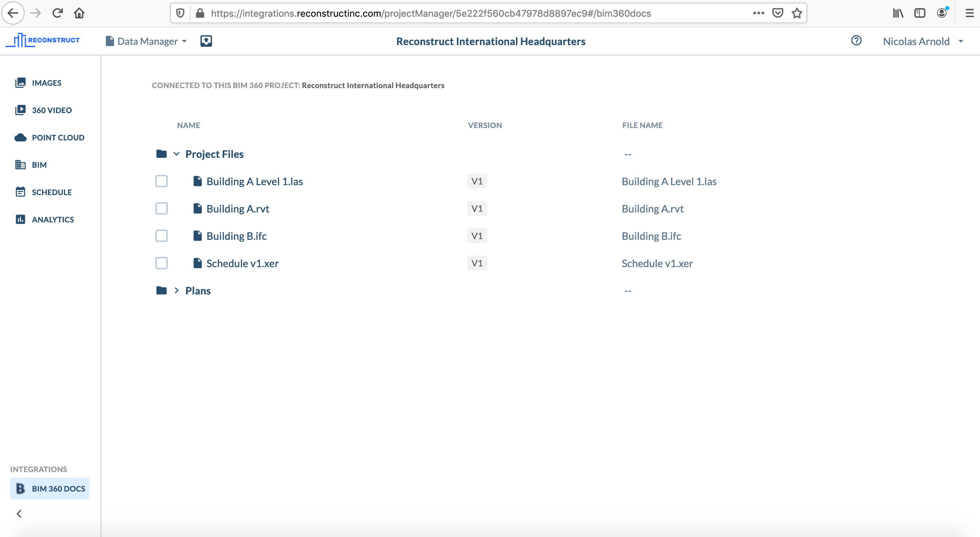Expand the Plans folder
The image size is (980, 537).
click(x=177, y=291)
